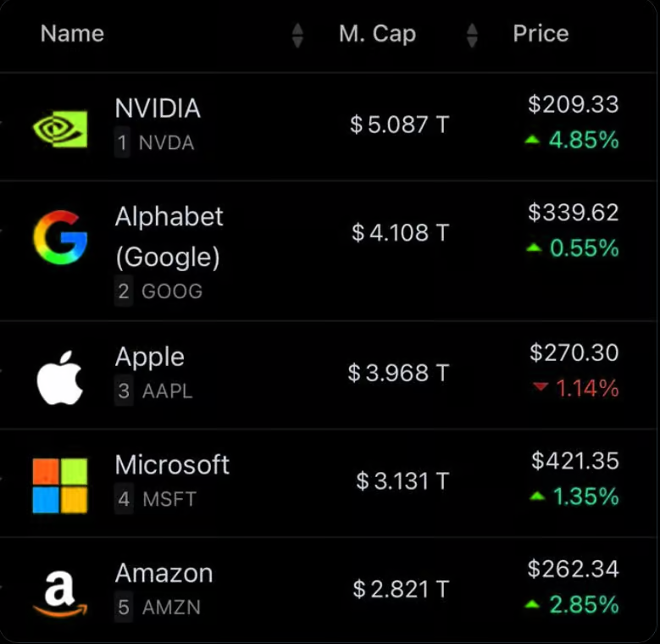Click Apple's red 1.14% price change
The image size is (660, 644).
[x=586, y=389]
